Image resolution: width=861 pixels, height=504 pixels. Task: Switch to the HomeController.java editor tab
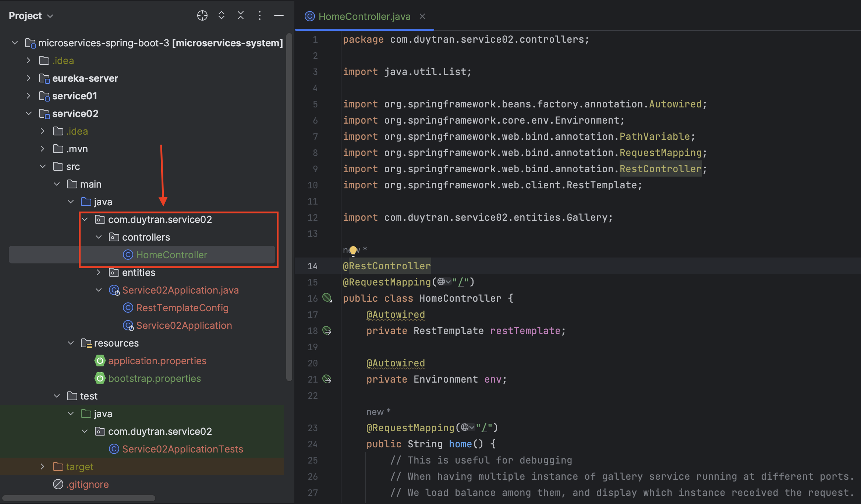pyautogui.click(x=364, y=16)
